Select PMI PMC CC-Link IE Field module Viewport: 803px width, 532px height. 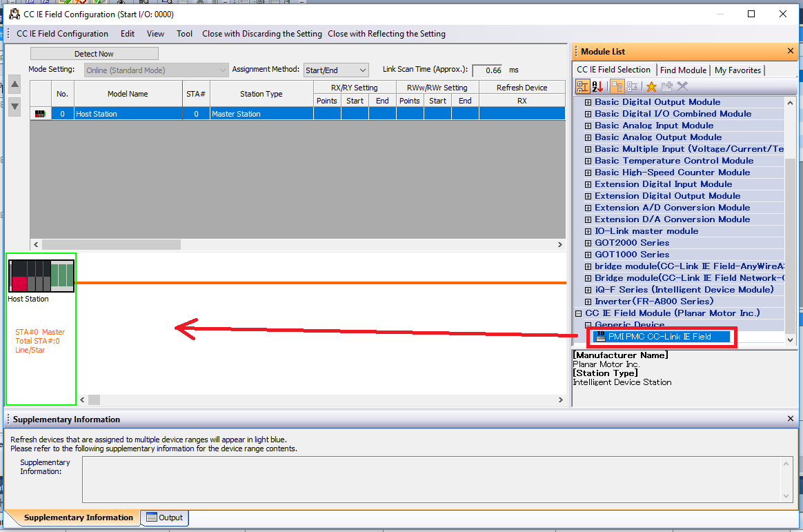click(x=659, y=337)
